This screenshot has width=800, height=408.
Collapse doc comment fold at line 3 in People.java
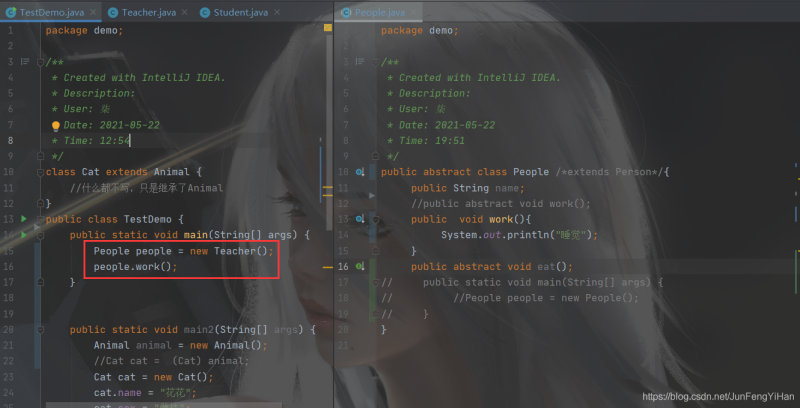[x=376, y=62]
